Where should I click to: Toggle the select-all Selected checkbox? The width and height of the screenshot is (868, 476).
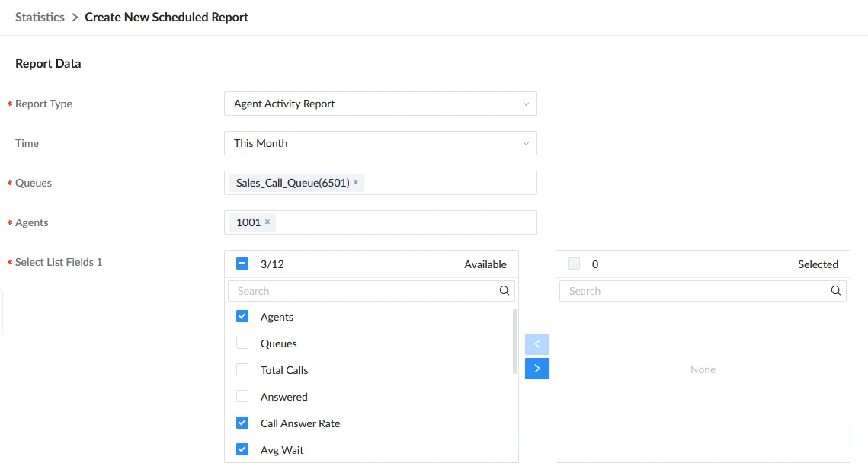tap(574, 264)
